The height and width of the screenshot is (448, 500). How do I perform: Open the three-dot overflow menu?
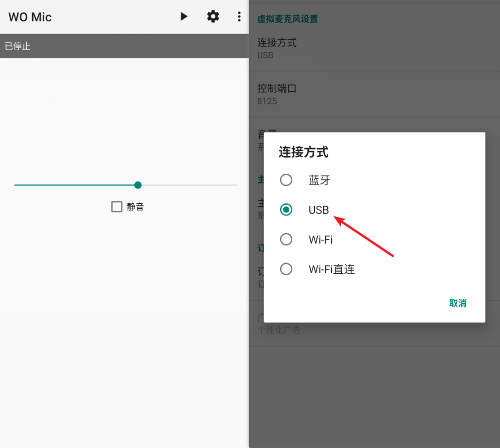point(239,16)
